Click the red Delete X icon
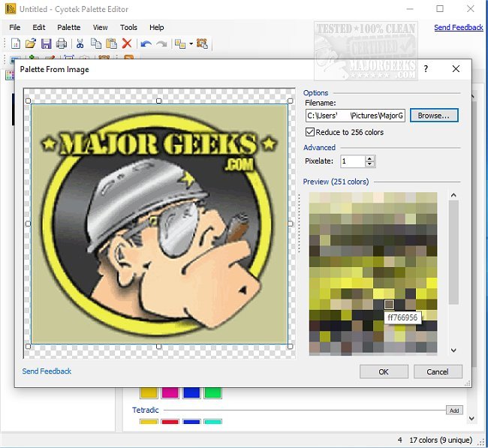This screenshot has height=448, width=488. [x=127, y=44]
